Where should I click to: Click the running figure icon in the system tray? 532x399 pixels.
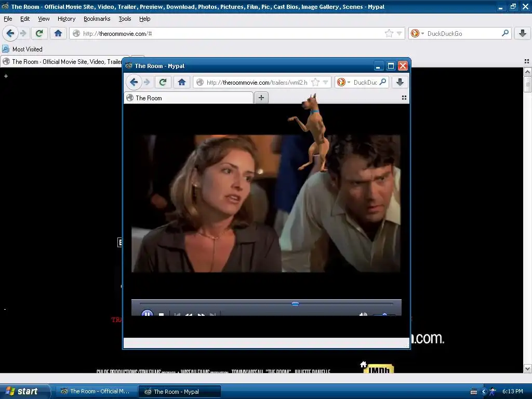tap(493, 392)
